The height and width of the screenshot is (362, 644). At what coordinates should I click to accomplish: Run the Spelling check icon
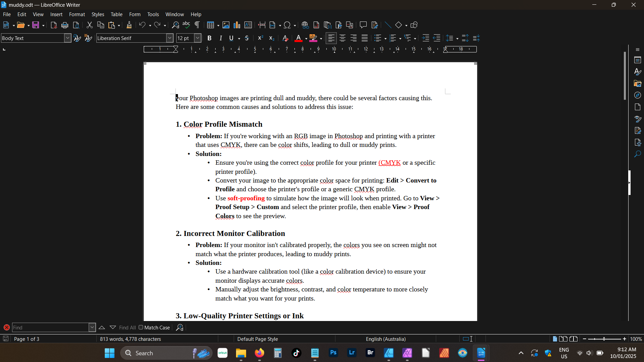(x=186, y=25)
